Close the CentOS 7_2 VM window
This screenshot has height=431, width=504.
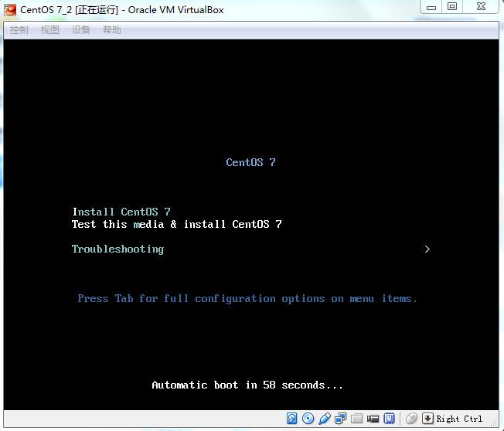coord(481,6)
